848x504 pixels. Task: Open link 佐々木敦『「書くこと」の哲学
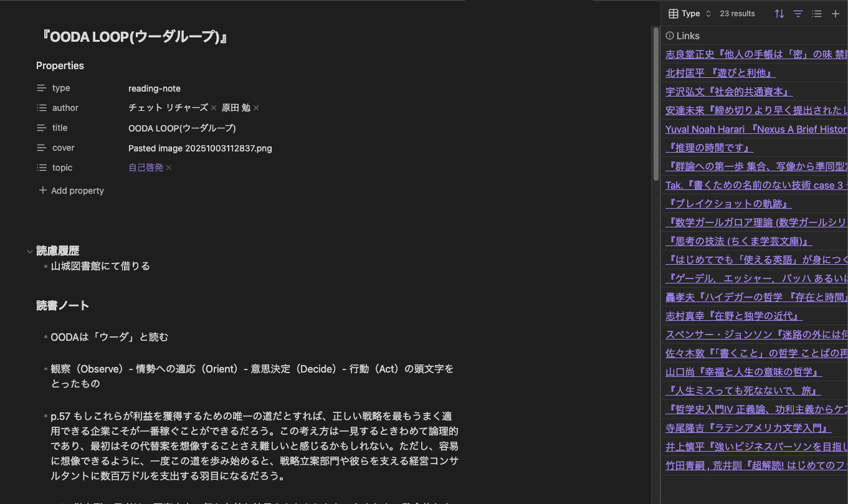click(x=756, y=353)
